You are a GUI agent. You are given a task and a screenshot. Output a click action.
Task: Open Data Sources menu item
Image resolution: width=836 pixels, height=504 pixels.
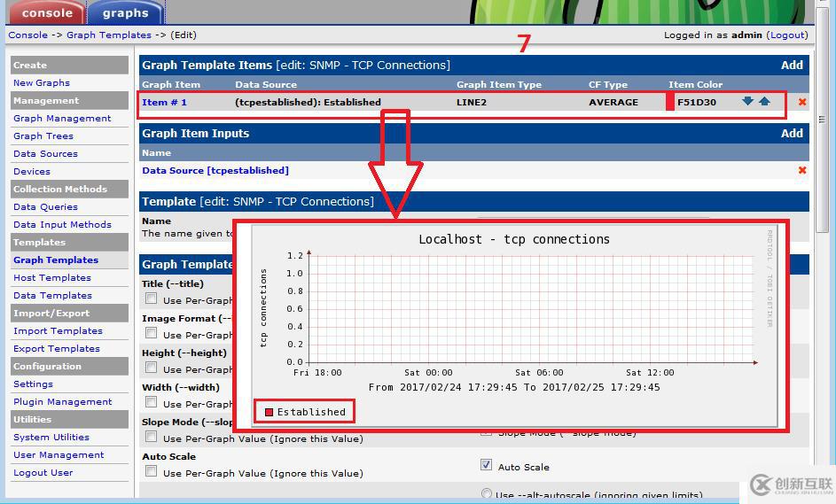45,153
